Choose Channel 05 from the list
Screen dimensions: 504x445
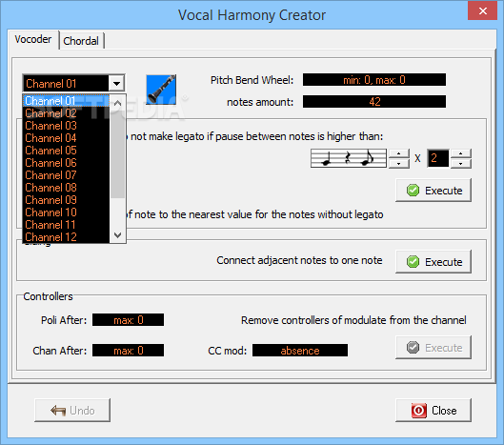click(66, 151)
